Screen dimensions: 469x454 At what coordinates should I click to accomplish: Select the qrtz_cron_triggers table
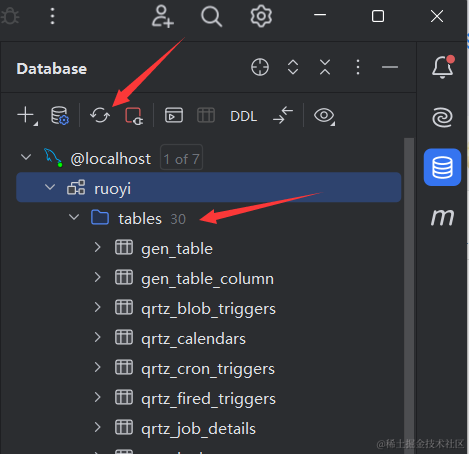point(208,369)
